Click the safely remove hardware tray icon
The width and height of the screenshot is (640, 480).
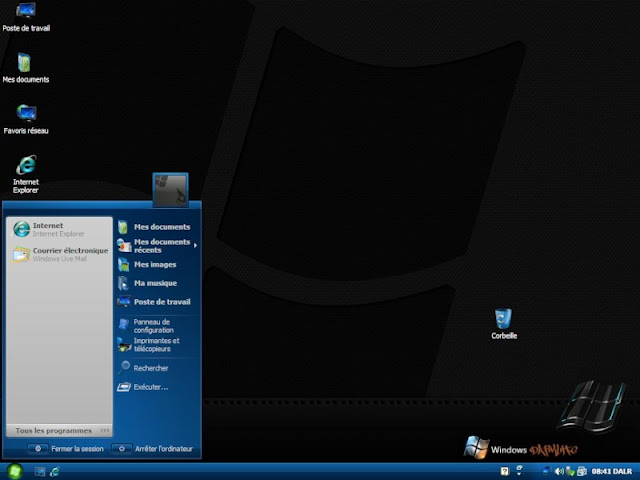[570, 471]
